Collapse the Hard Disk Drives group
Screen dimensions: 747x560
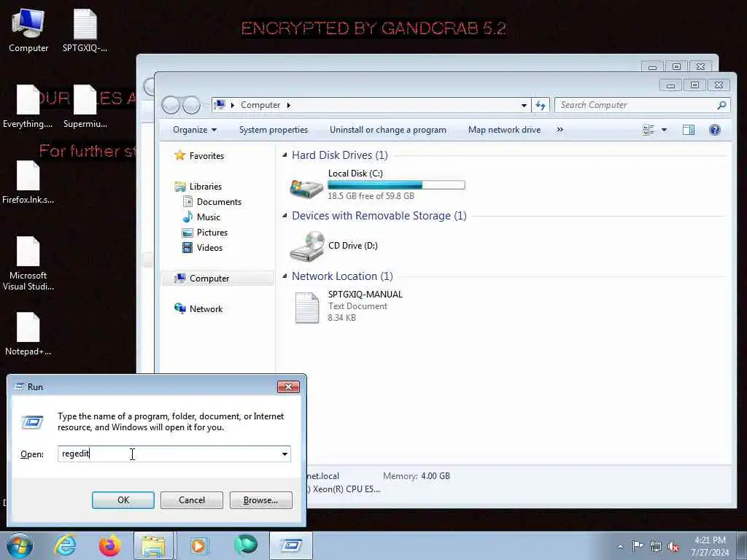(285, 155)
